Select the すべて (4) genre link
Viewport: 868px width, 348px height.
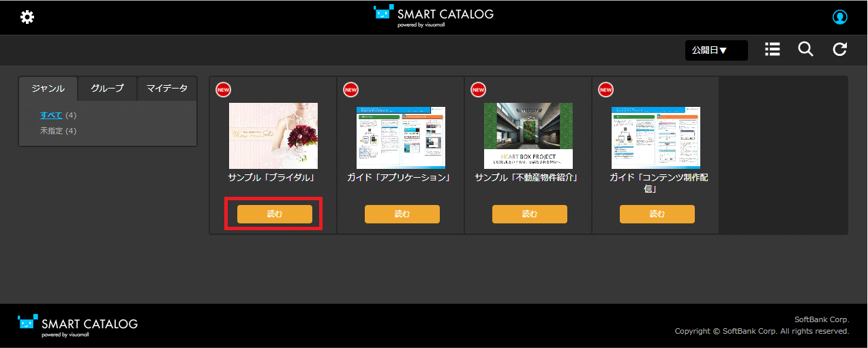tap(51, 114)
